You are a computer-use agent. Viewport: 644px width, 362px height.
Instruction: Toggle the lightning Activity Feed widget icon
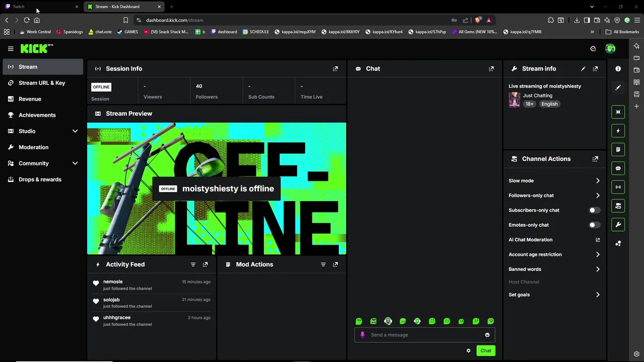[x=618, y=131]
